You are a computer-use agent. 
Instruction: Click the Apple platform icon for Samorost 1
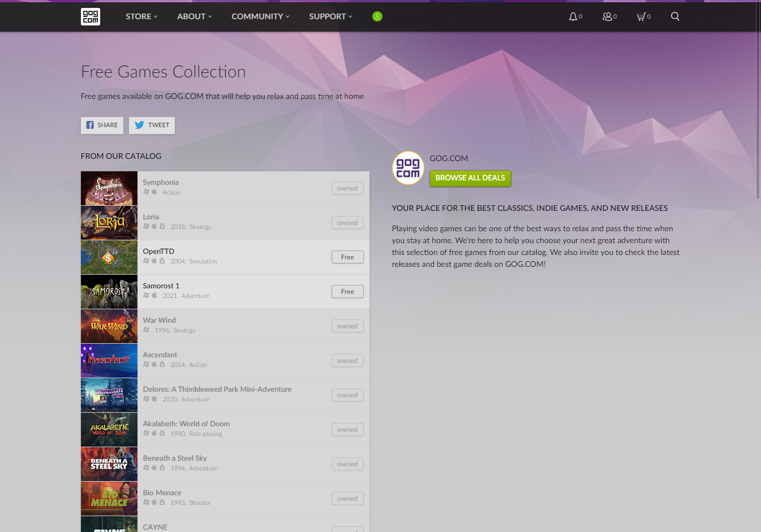pos(154,295)
